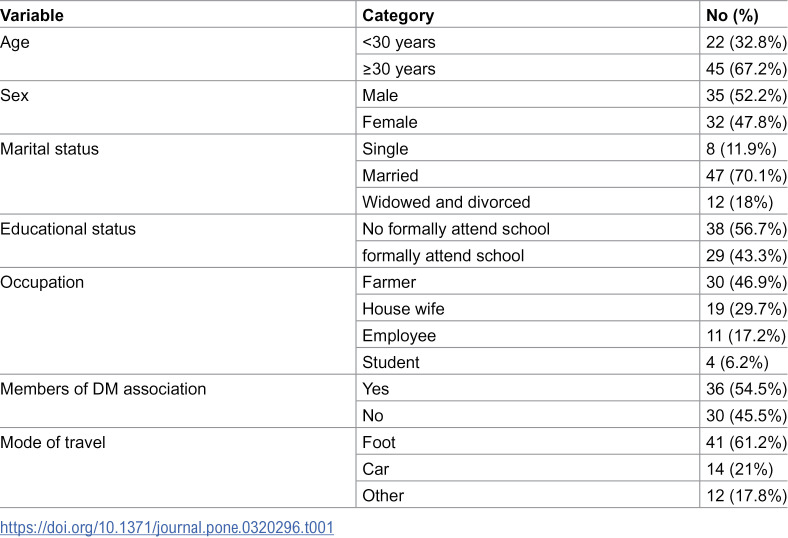The height and width of the screenshot is (538, 788).
Task: Select the 41 (61.2%) Foot value
Action: [x=746, y=442]
